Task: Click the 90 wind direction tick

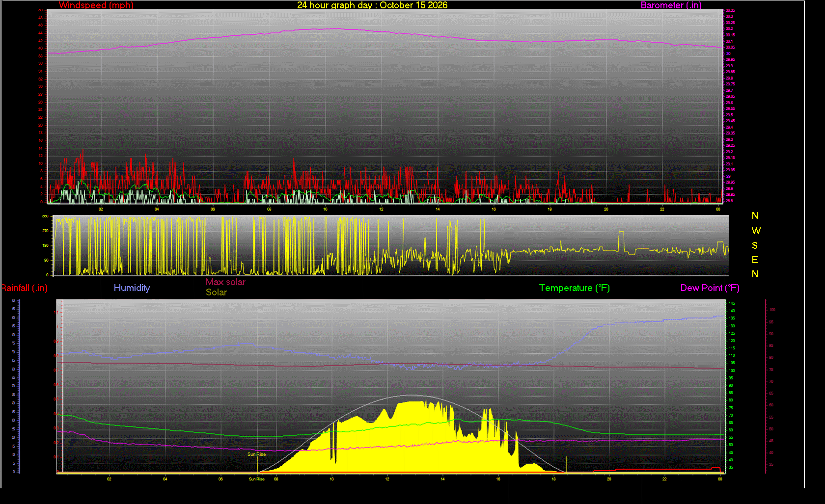Action: 47,260
